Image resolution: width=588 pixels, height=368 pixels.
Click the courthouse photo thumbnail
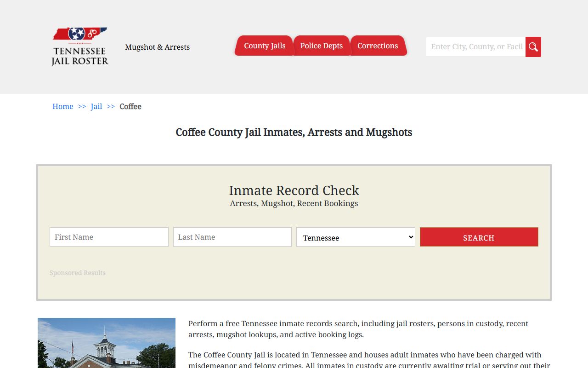(x=107, y=343)
